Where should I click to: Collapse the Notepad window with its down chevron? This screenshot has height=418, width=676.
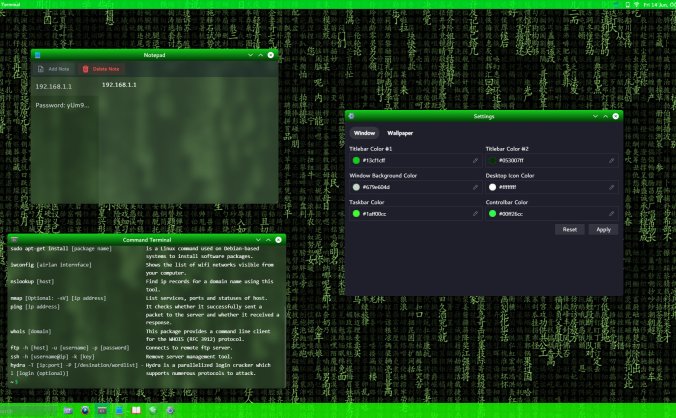tap(250, 55)
